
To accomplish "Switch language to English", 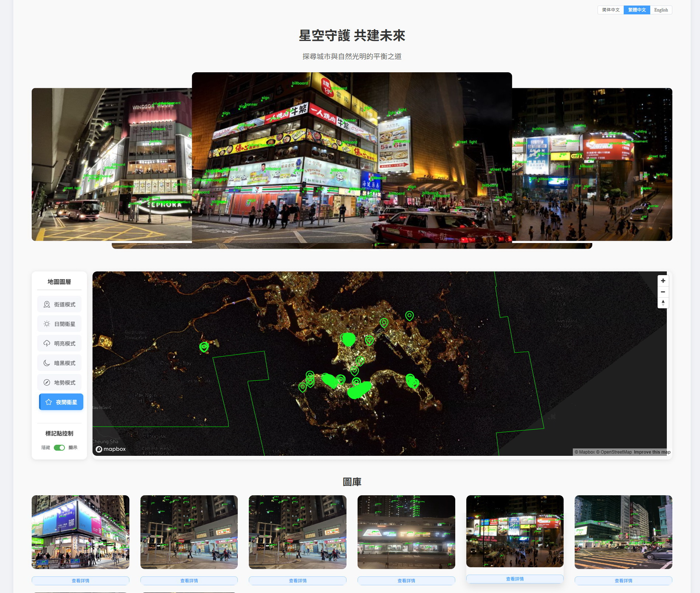I will point(661,10).
